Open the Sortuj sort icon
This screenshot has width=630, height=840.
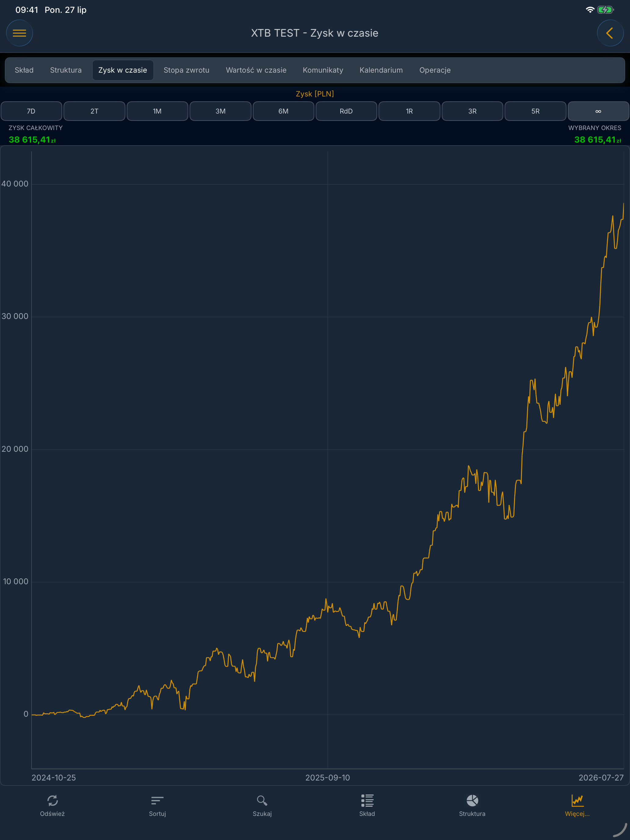[x=157, y=801]
